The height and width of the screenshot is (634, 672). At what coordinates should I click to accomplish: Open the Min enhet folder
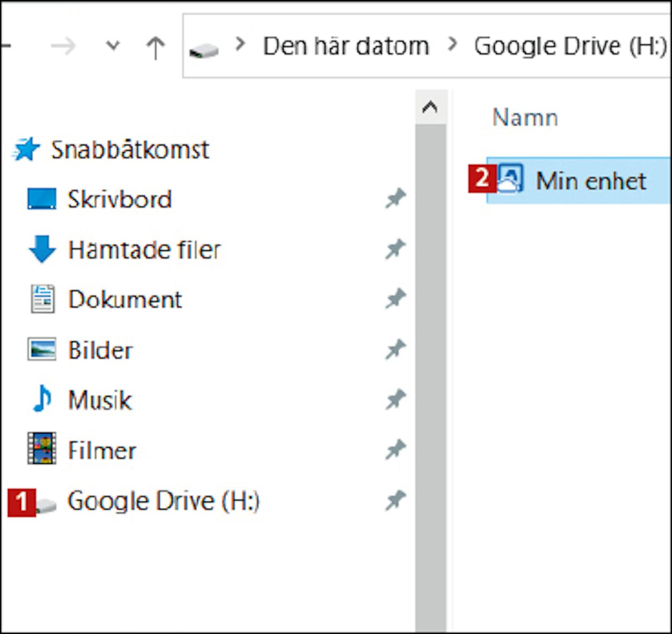(590, 181)
